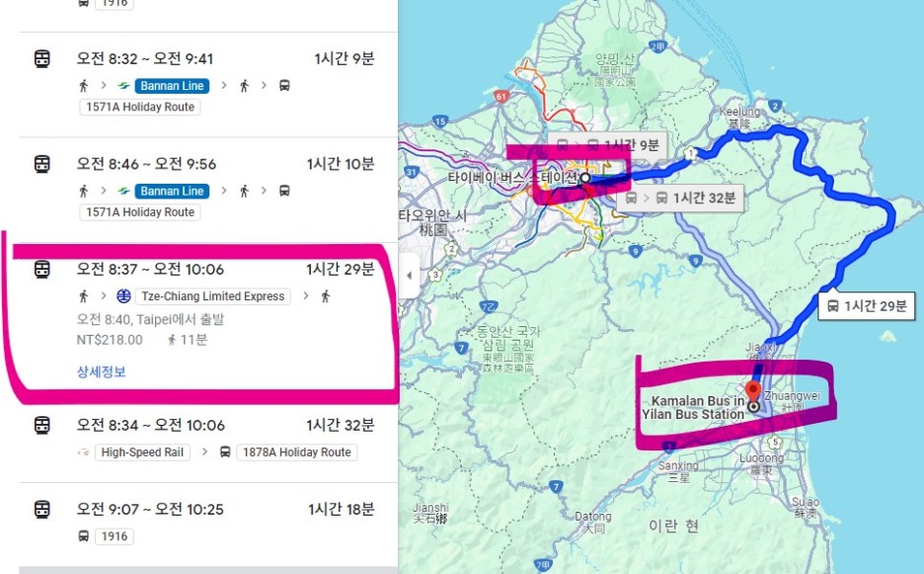Screen dimensions: 924x574
Task: Click the Taipei Metro icon in 8:46 route
Action: click(x=123, y=191)
